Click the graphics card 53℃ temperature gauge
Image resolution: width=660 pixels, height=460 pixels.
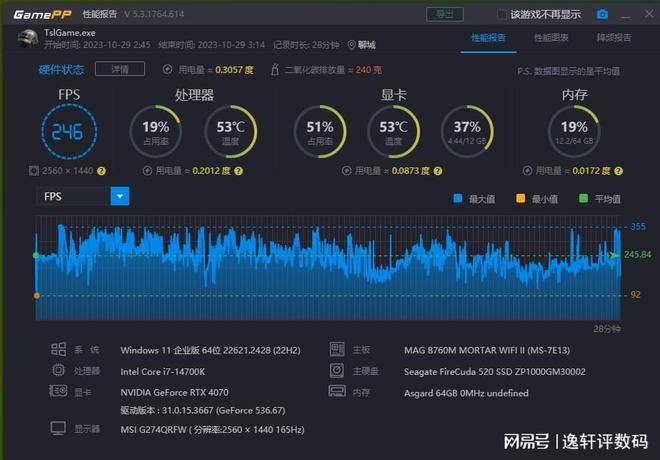click(x=394, y=132)
